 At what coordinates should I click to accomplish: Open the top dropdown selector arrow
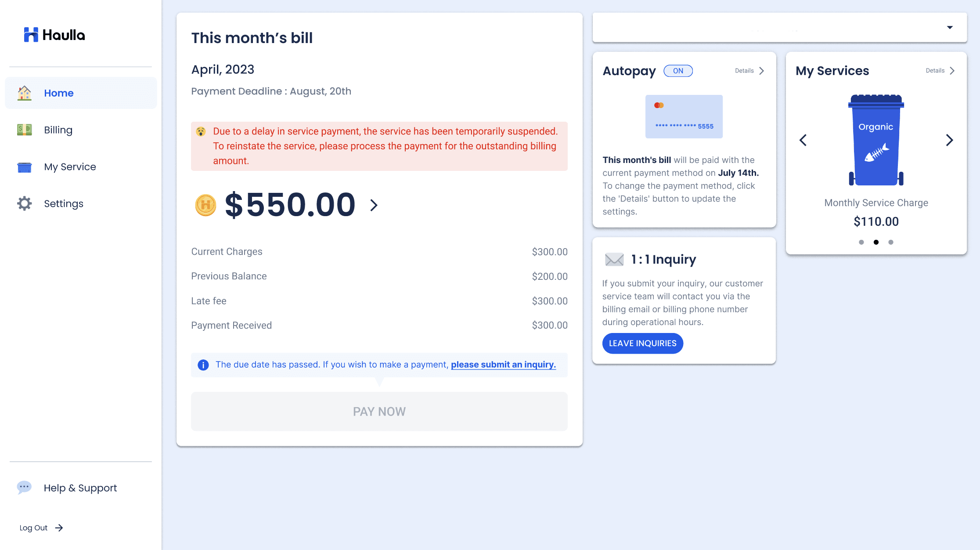pyautogui.click(x=950, y=28)
